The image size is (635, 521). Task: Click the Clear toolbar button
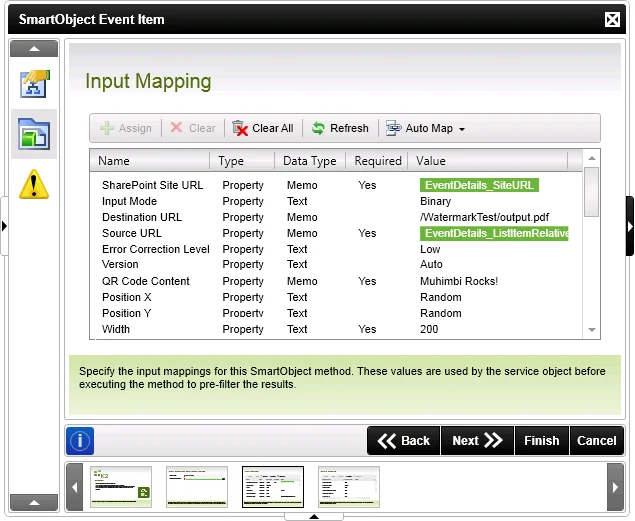tap(193, 128)
